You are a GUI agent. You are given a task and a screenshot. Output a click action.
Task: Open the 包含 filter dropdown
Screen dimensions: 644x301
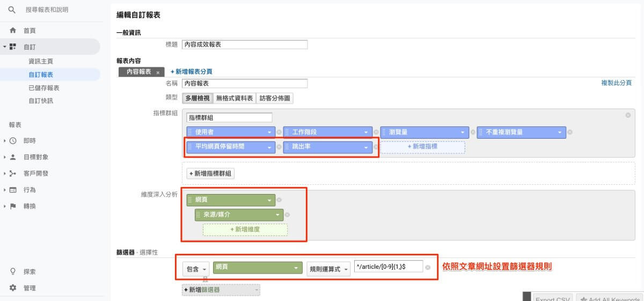[196, 268]
